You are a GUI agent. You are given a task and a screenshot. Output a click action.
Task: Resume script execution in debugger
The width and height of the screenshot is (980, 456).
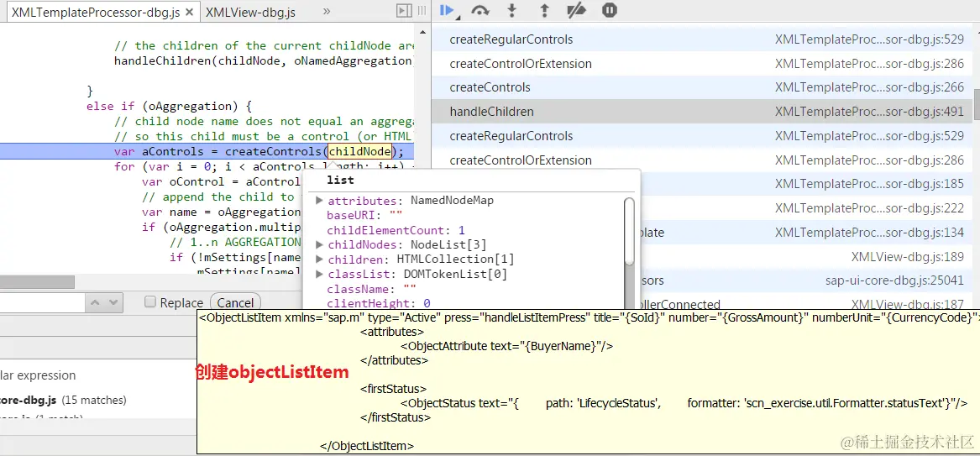click(446, 10)
